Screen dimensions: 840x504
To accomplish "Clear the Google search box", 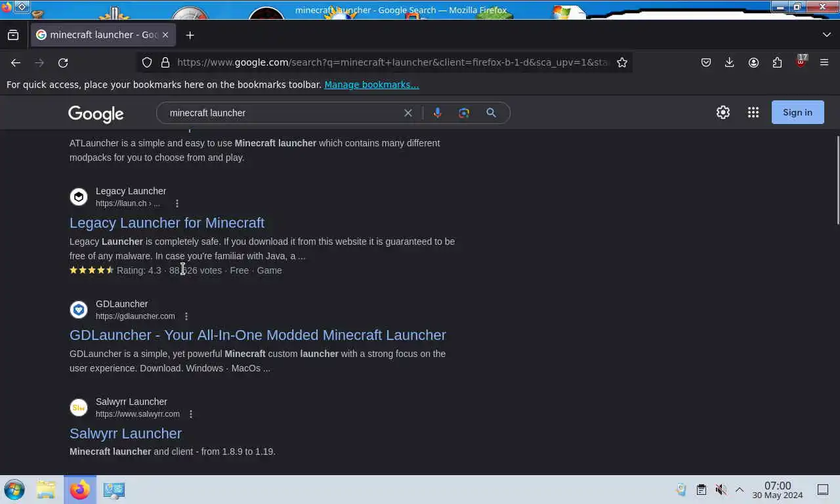I will [x=408, y=113].
